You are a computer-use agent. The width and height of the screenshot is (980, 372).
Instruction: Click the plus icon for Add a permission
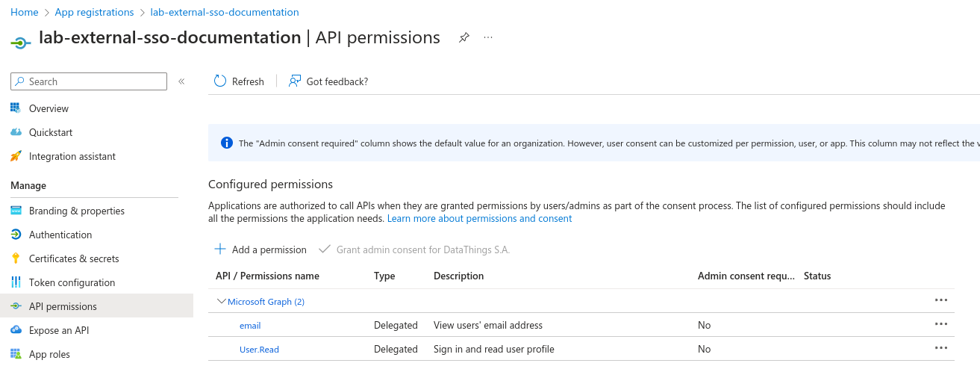[x=220, y=249]
